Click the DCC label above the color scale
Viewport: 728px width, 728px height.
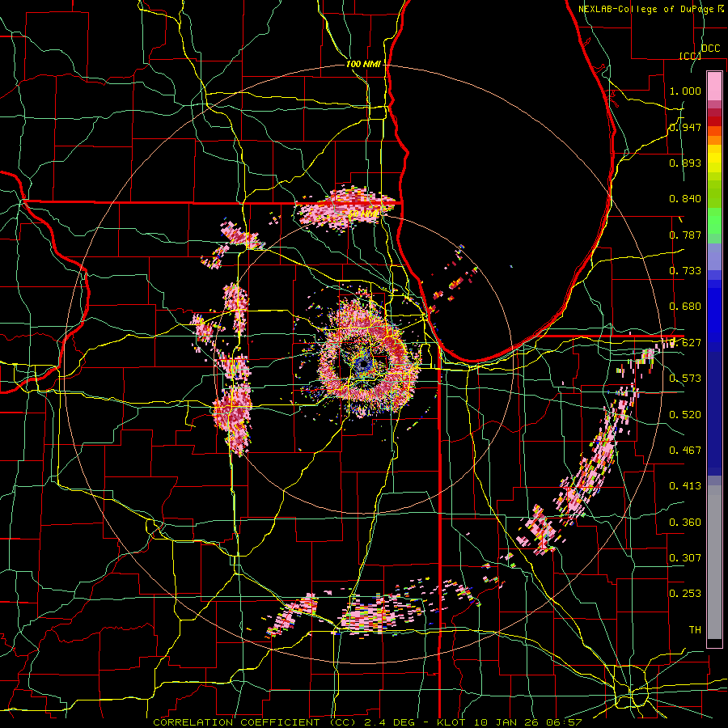click(x=710, y=49)
